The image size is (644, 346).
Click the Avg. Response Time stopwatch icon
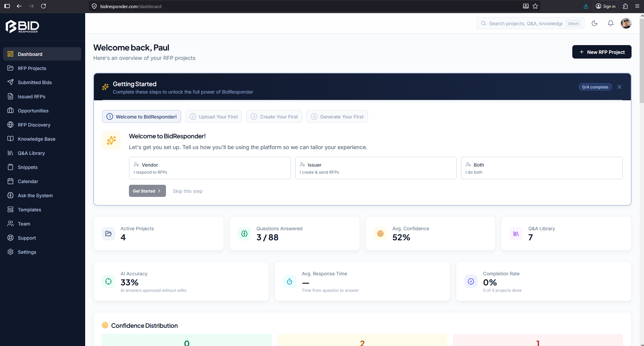(290, 281)
